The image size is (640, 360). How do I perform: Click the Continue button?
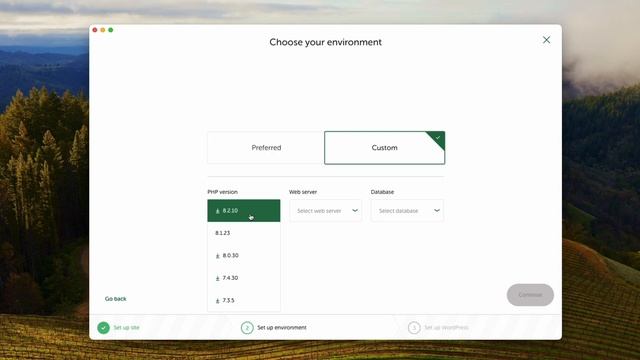click(x=530, y=295)
